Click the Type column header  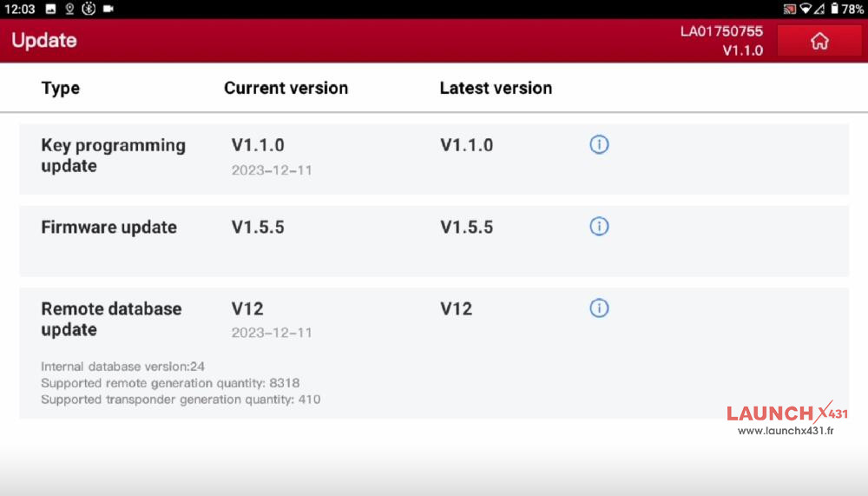[x=61, y=88]
